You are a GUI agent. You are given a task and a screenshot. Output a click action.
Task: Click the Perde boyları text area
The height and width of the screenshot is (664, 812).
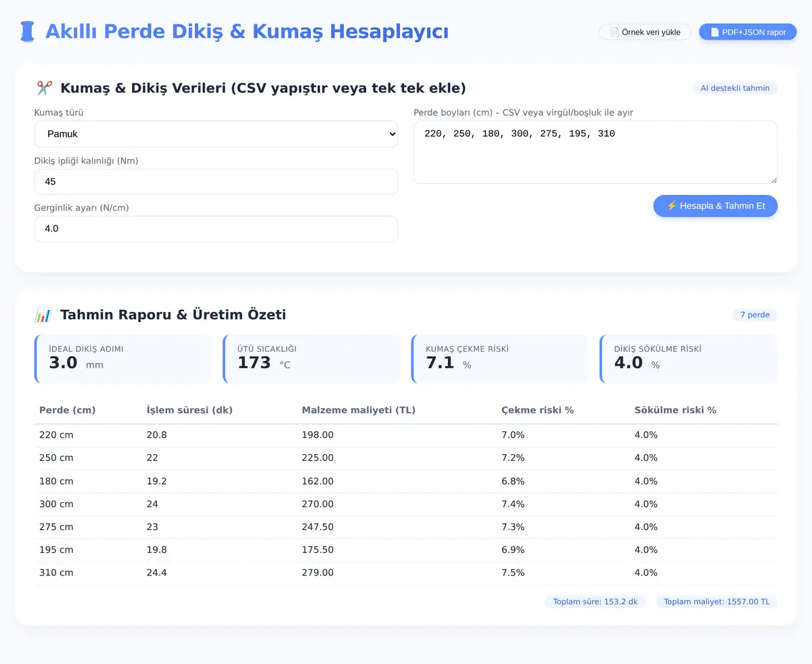pos(595,152)
